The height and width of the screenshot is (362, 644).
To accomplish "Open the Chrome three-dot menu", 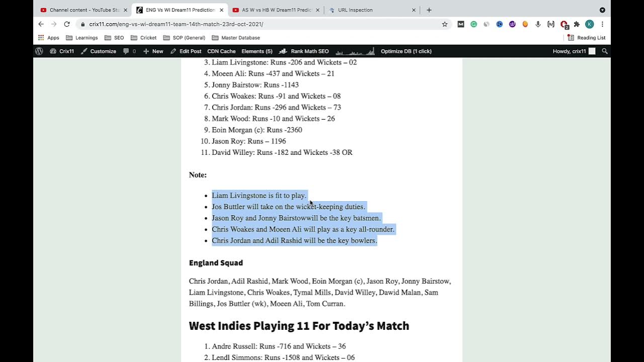I will [602, 24].
